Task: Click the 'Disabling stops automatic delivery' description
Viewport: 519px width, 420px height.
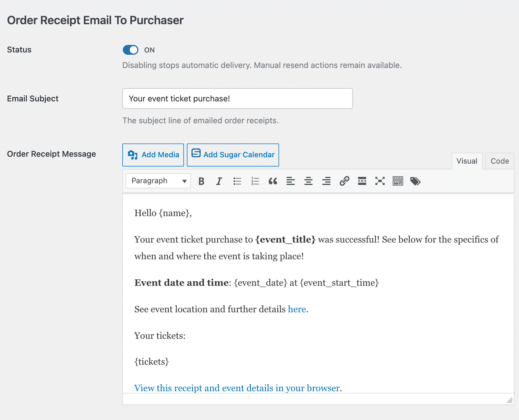Action: point(262,65)
